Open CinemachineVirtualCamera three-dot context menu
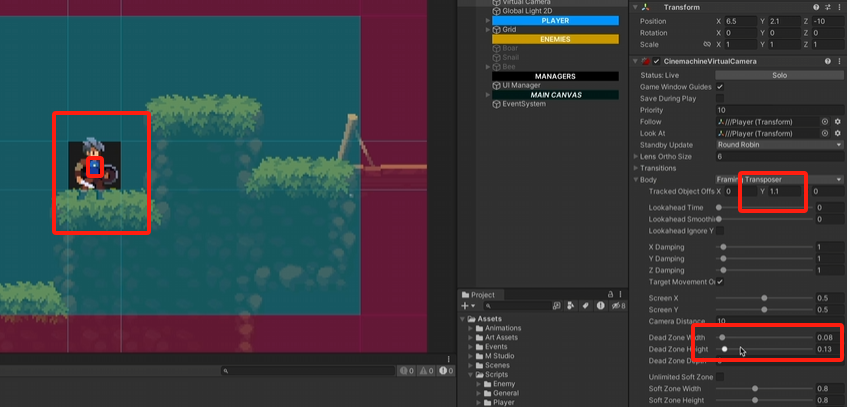The image size is (850, 407). (x=839, y=61)
